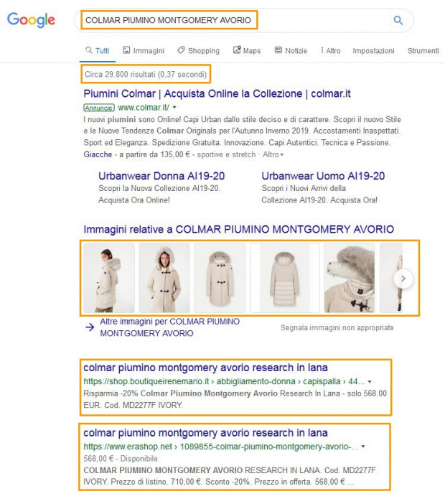Expand the arrow next to www.colmar.it/
The height and width of the screenshot is (504, 445).
click(x=174, y=108)
